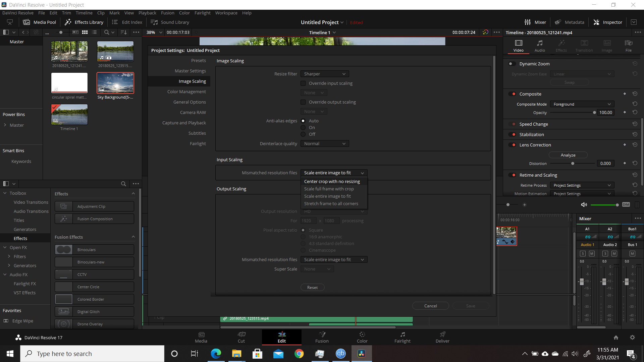Toggle Dynamic Zoom on
This screenshot has width=644, height=362.
512,64
